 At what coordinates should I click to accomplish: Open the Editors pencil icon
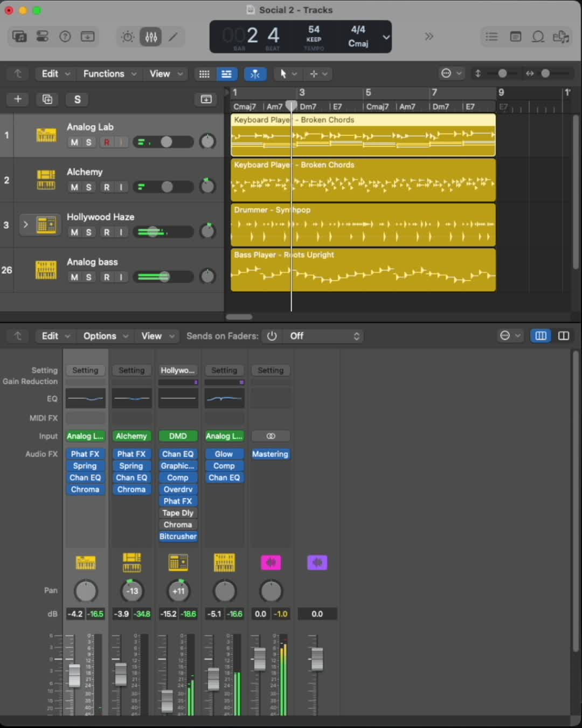tap(174, 37)
